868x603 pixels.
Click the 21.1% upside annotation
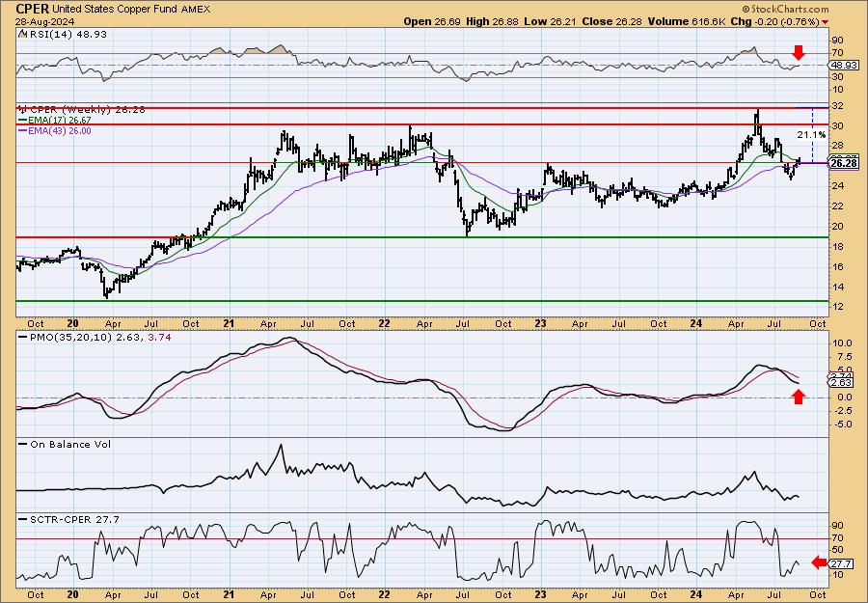811,134
